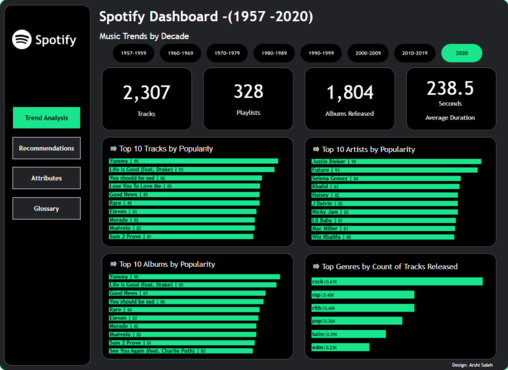
Task: Click arrow icon beside Top 10 Tracks title
Action: pos(113,148)
